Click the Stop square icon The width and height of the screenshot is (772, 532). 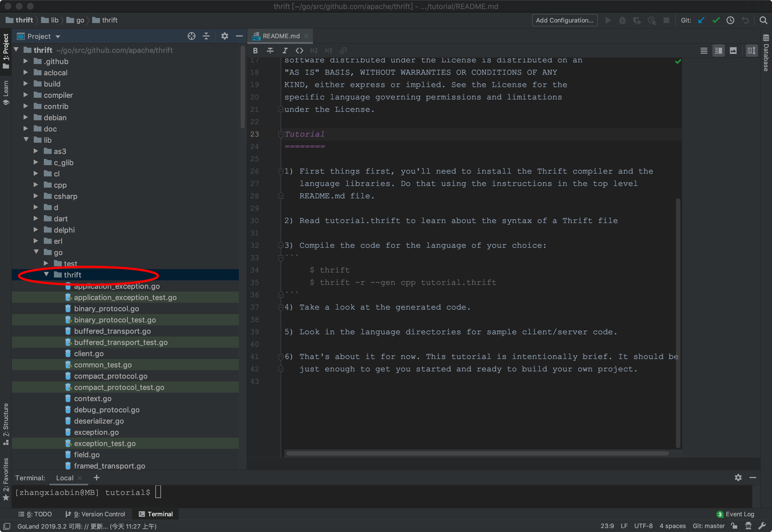coord(666,20)
